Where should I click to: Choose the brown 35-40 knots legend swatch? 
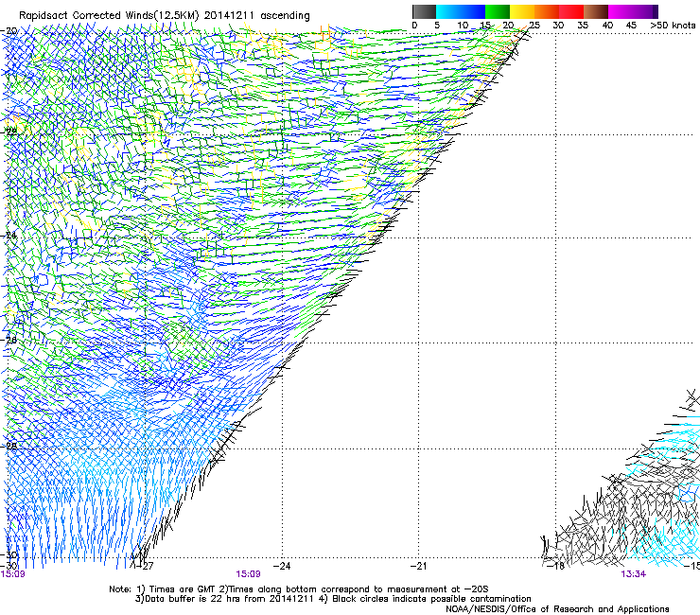point(596,11)
